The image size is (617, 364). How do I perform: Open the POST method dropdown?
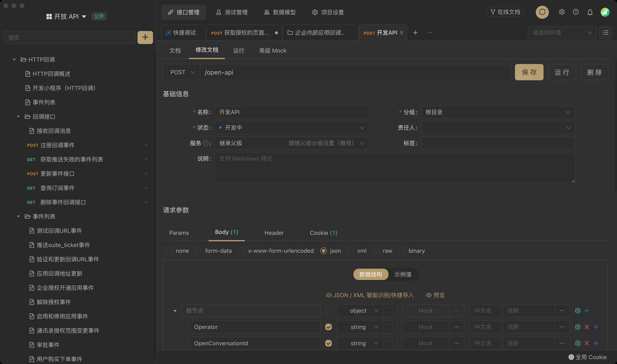pos(182,72)
